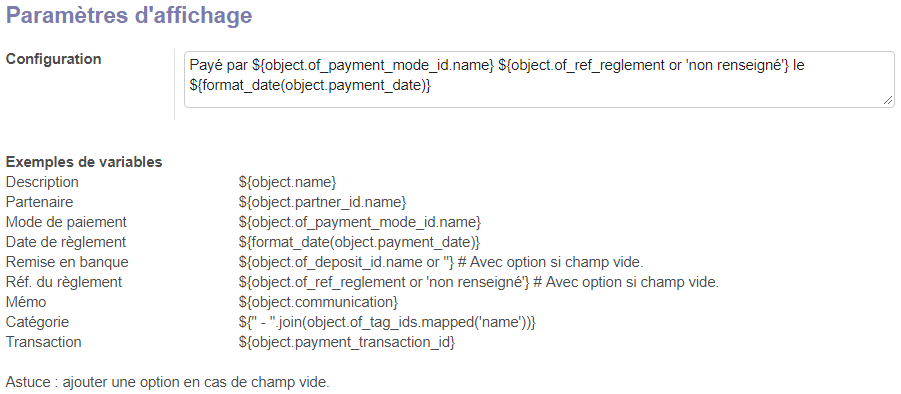Click the Configuration field label
The image size is (901, 394).
tap(53, 59)
